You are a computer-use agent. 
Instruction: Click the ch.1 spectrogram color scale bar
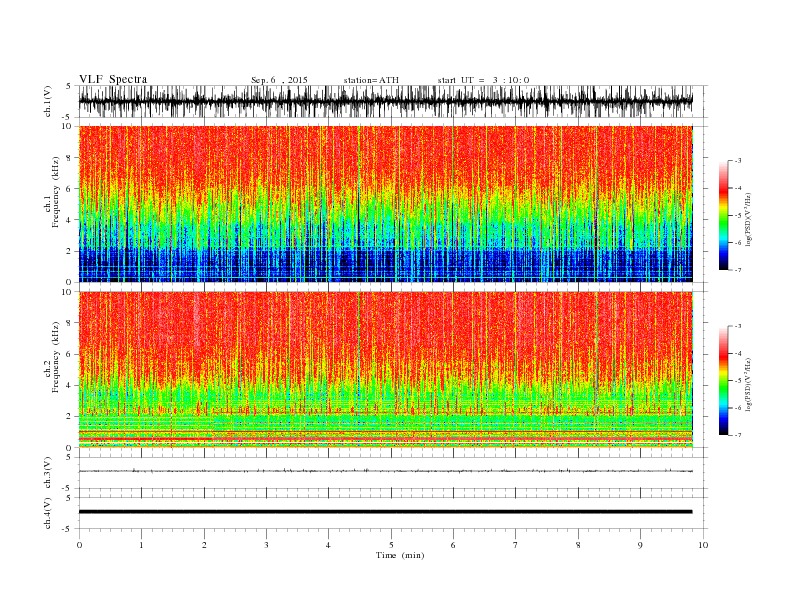pos(724,216)
